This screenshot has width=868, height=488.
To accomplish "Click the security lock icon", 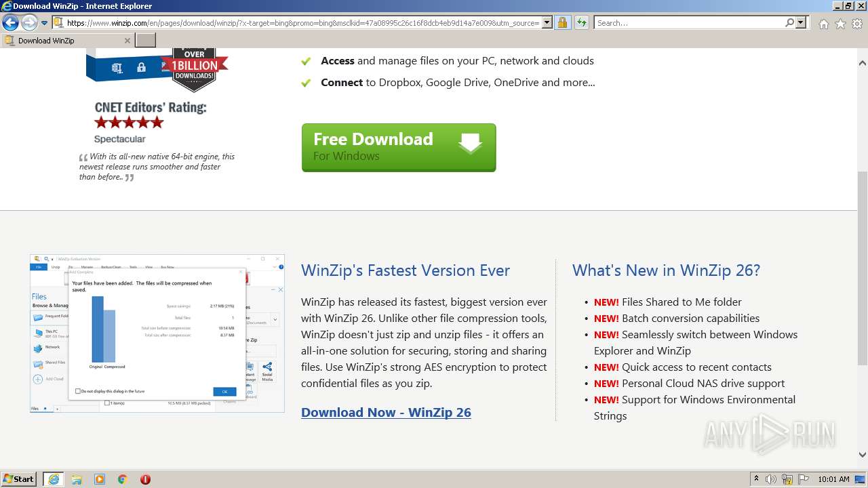I will [562, 23].
